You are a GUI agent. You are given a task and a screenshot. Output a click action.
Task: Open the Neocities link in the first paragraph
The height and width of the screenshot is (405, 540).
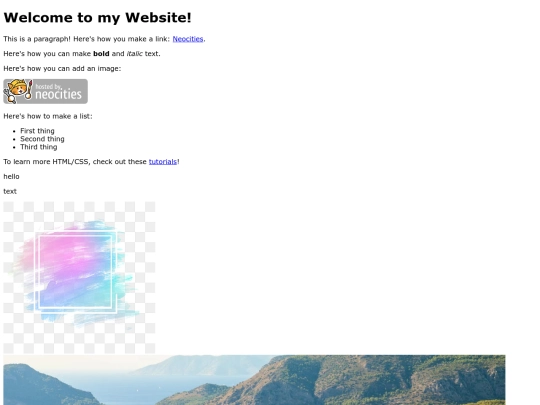coord(188,39)
